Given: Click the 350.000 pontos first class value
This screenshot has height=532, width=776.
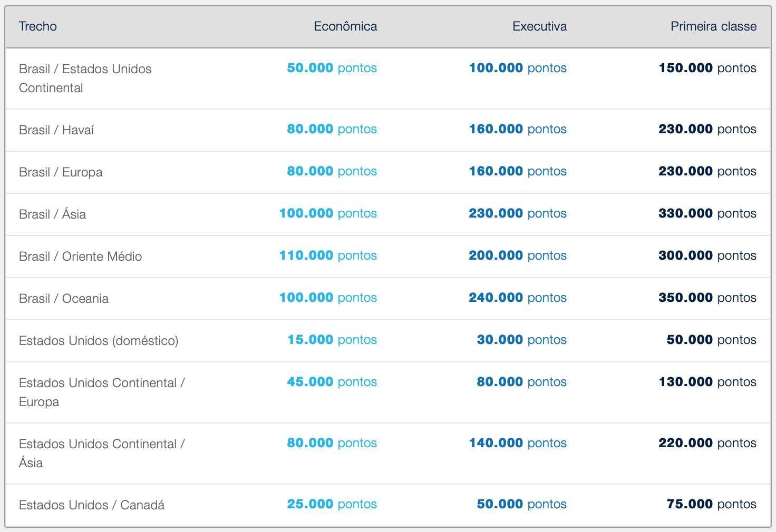Looking at the screenshot, I should [707, 298].
